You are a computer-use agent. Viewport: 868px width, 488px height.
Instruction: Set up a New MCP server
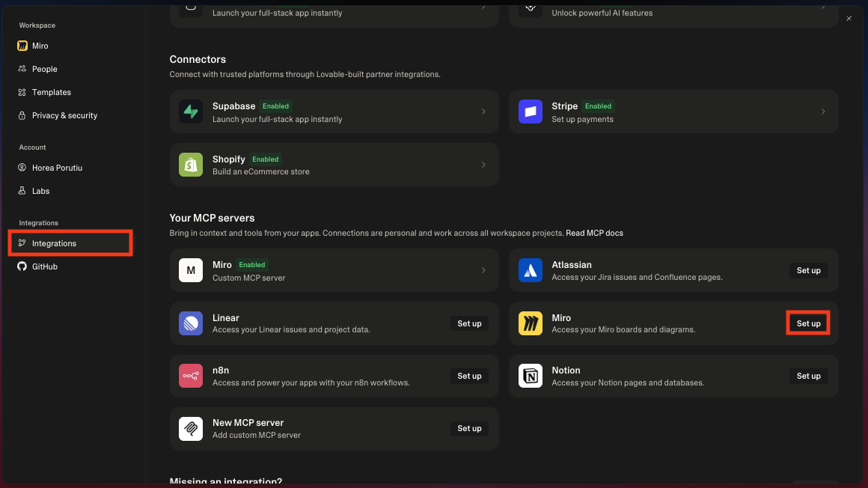coord(469,428)
